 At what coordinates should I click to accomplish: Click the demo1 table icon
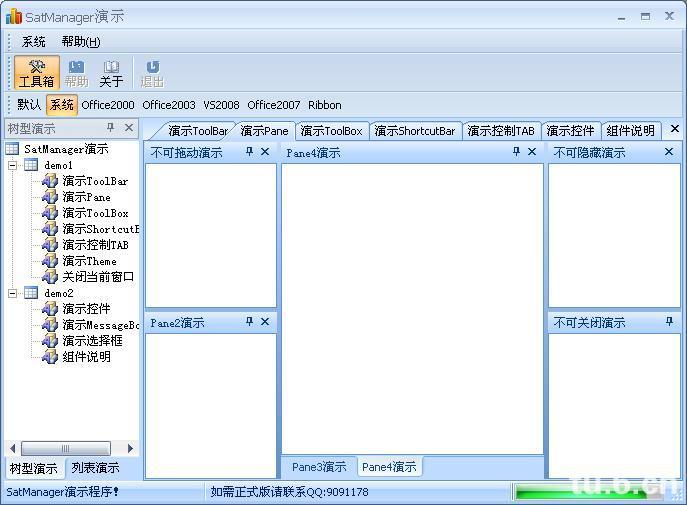pos(31,165)
